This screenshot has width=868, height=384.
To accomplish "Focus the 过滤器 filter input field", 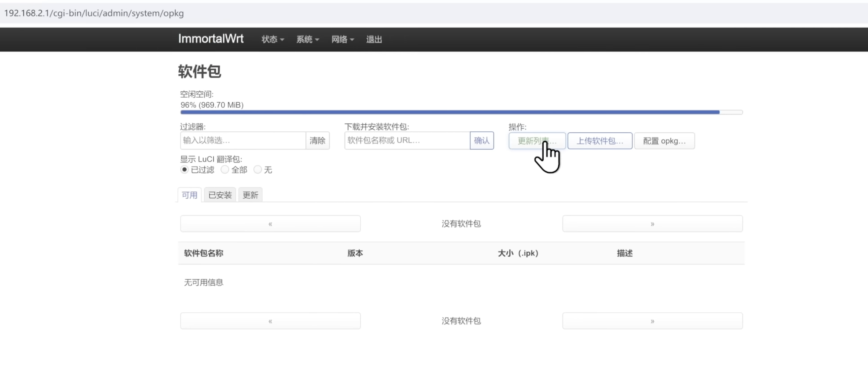I will point(243,140).
